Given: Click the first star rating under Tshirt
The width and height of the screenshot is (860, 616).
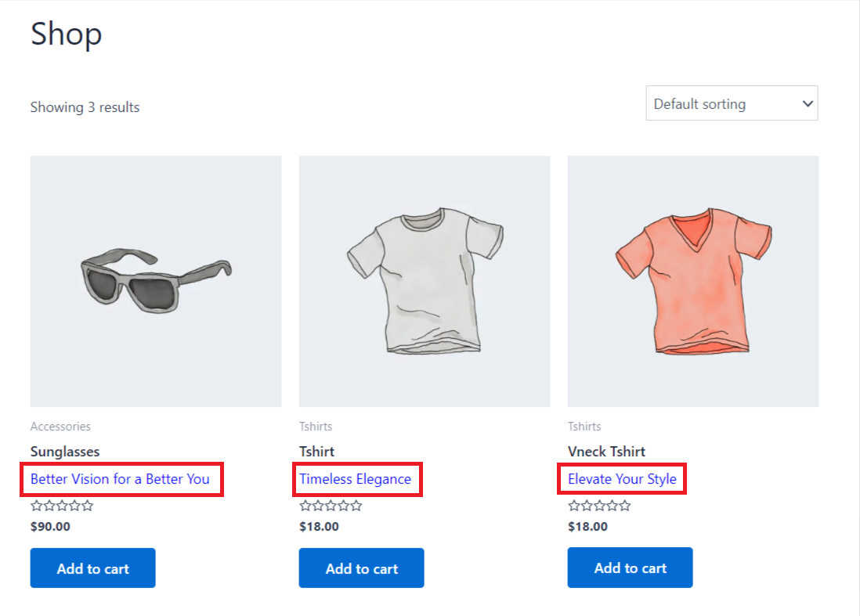Looking at the screenshot, I should [305, 505].
